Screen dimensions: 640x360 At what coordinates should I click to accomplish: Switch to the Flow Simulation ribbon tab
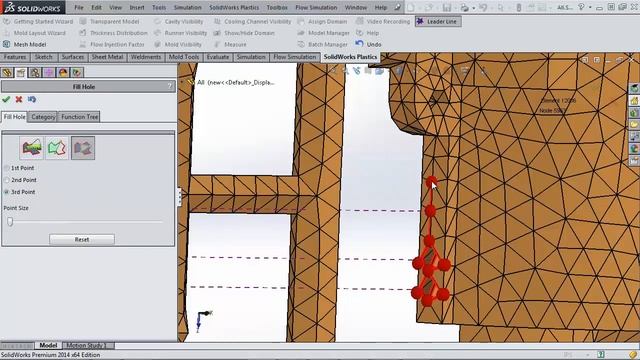click(294, 57)
